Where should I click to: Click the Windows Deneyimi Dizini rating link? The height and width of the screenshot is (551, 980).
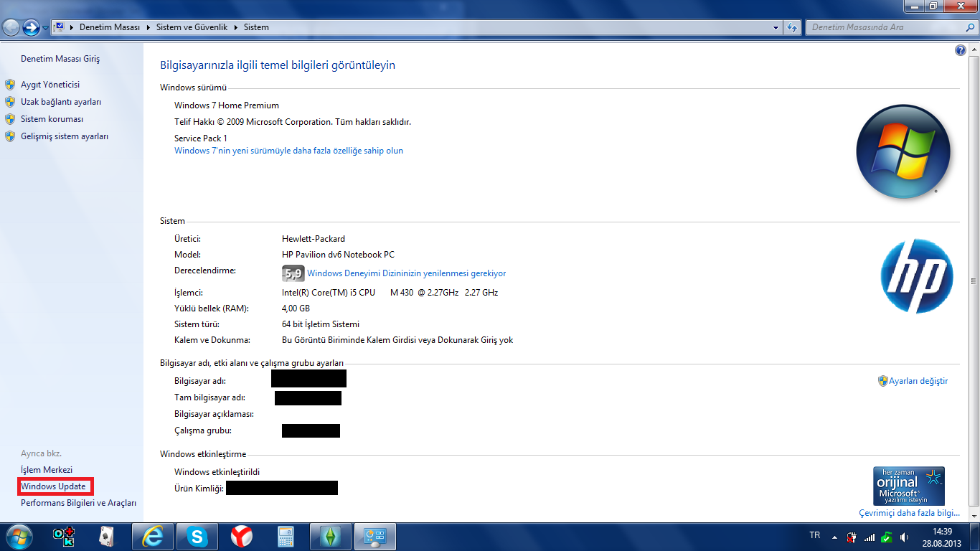pyautogui.click(x=406, y=273)
